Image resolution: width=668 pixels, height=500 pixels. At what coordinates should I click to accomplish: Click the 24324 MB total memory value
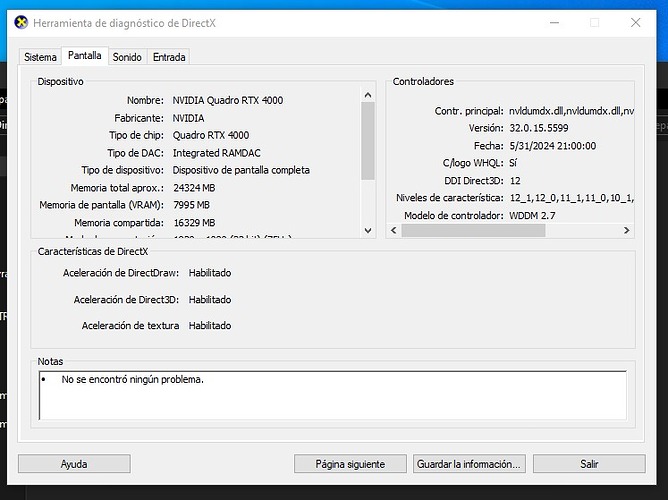pyautogui.click(x=194, y=188)
